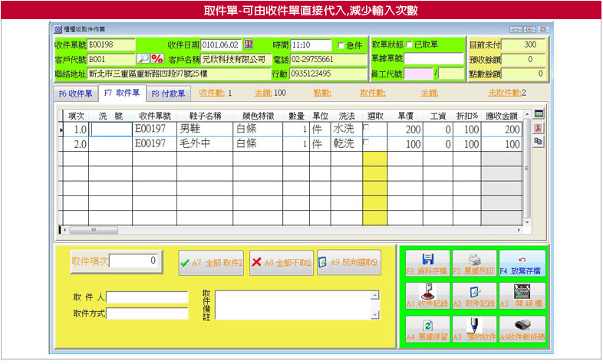603x364 pixels.
Task: Open A2 pickup records icon button
Action: tap(473, 294)
